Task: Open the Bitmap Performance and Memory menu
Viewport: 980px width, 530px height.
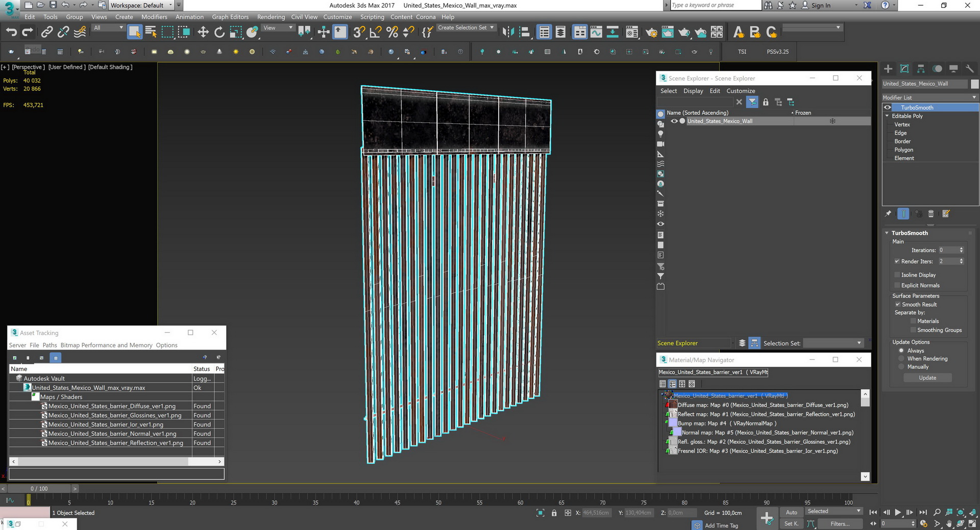Action: point(106,345)
